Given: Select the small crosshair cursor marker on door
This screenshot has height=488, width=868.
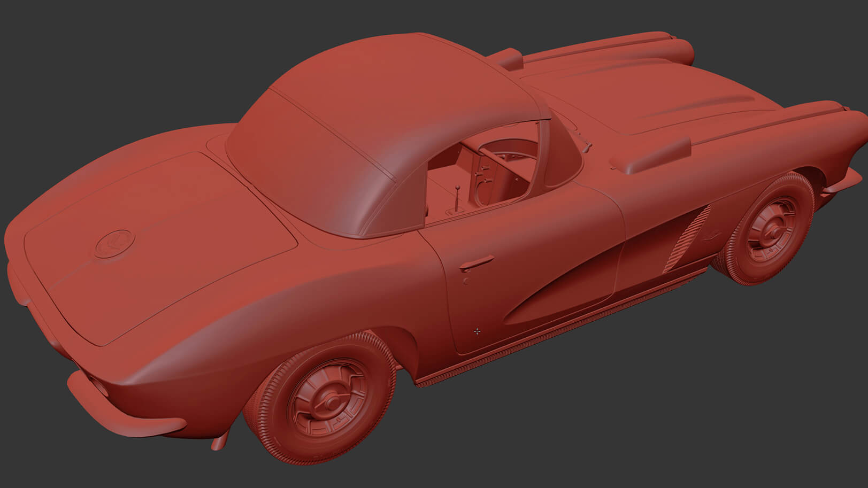Looking at the screenshot, I should pos(477,331).
